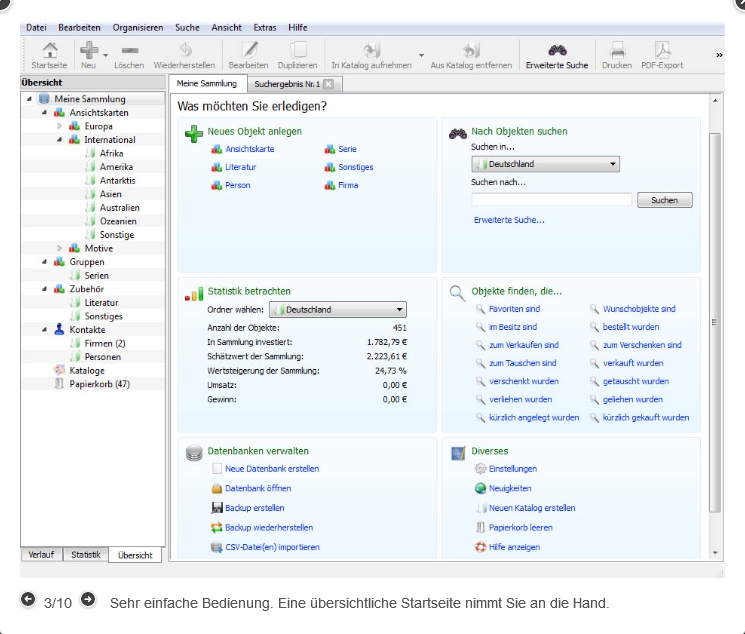
Task: Click the Suchen nach text field
Action: tap(551, 200)
